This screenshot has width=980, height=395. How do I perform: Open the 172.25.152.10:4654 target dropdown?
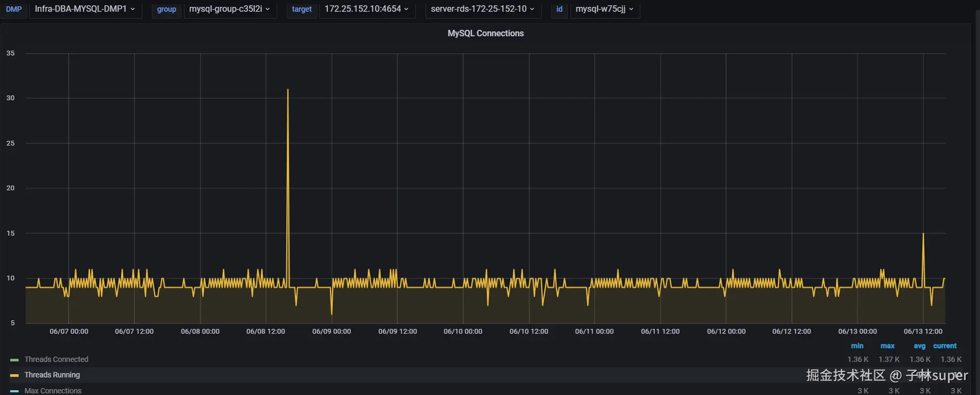(367, 9)
